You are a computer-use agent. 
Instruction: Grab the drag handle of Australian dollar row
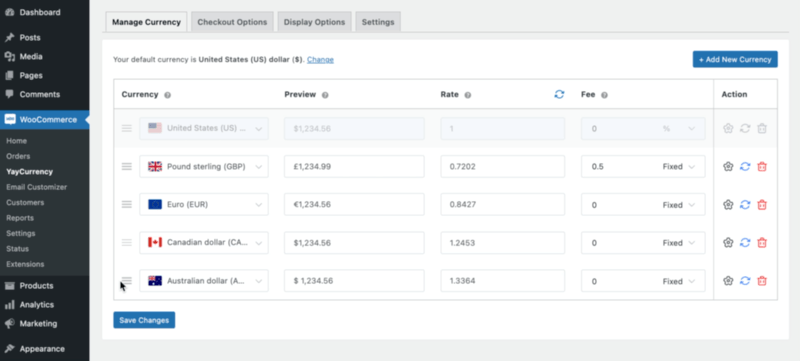click(x=127, y=280)
